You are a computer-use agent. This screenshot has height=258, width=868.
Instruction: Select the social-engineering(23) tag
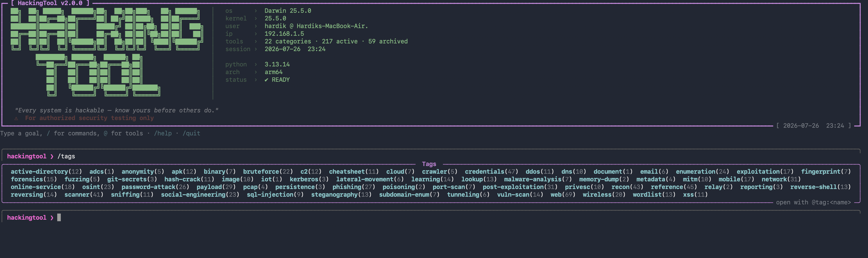tap(200, 195)
